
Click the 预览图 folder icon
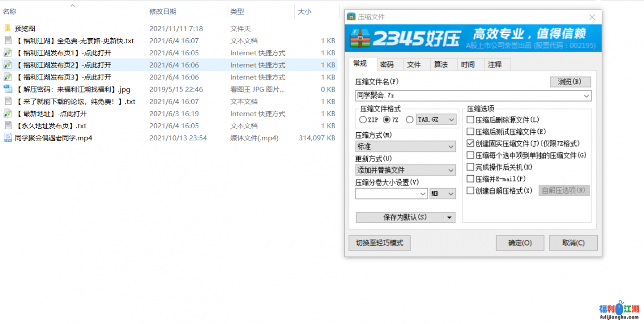[x=8, y=29]
